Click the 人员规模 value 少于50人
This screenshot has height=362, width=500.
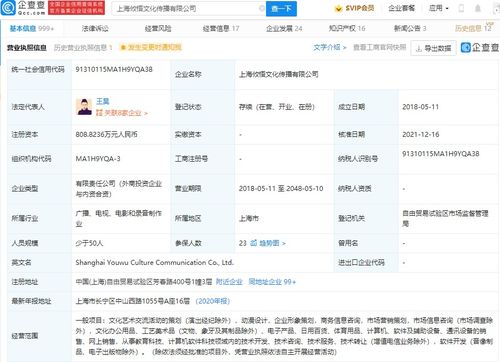pyautogui.click(x=89, y=243)
